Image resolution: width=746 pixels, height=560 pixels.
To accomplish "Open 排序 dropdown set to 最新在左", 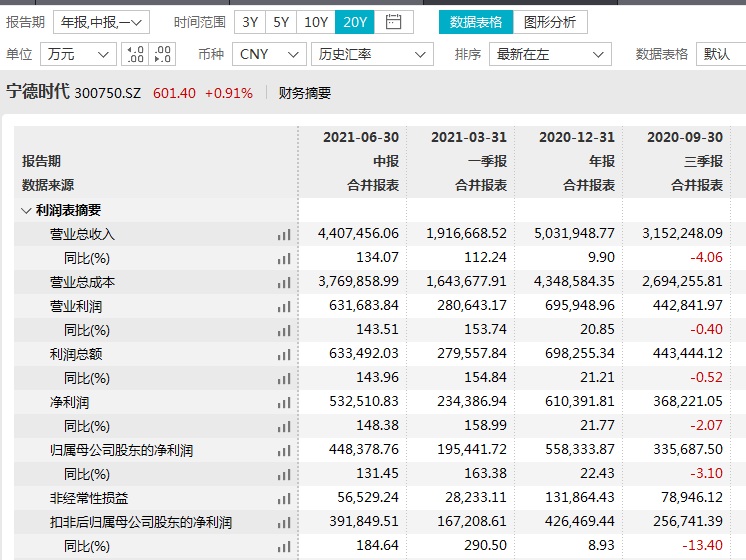I will point(550,54).
